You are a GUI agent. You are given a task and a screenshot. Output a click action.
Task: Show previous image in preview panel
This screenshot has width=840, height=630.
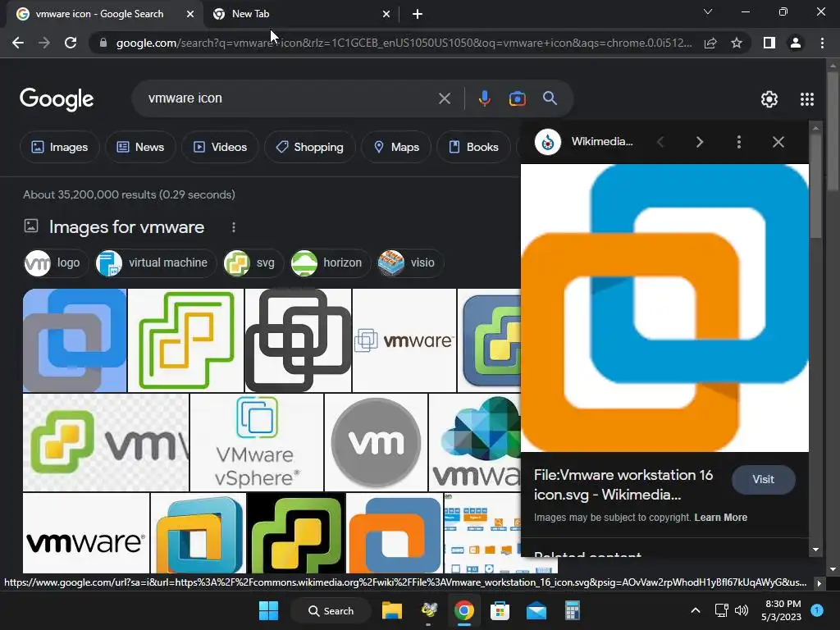click(660, 142)
